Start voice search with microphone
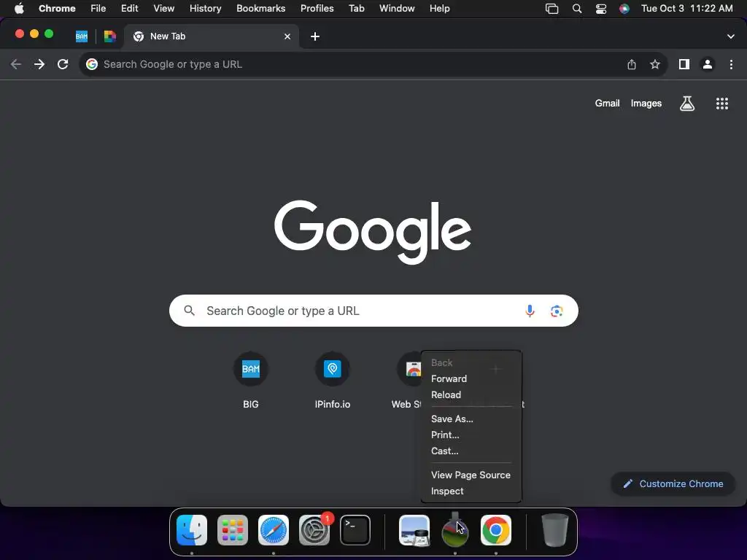Image resolution: width=747 pixels, height=560 pixels. (530, 311)
